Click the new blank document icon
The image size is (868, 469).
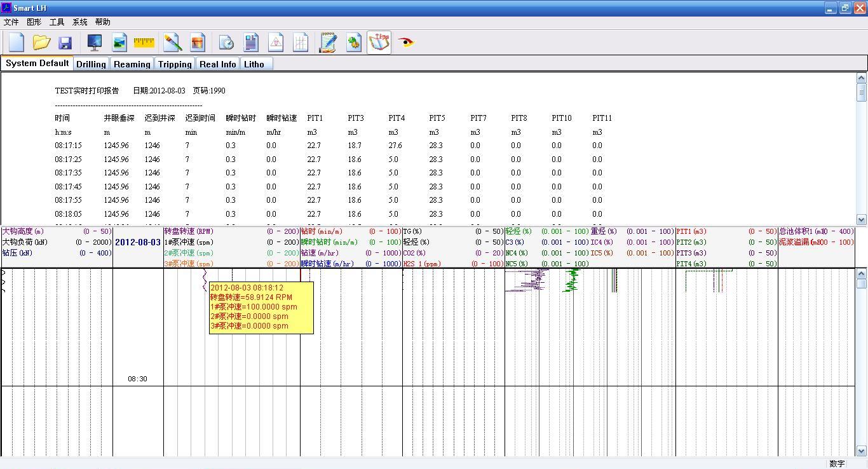point(17,43)
